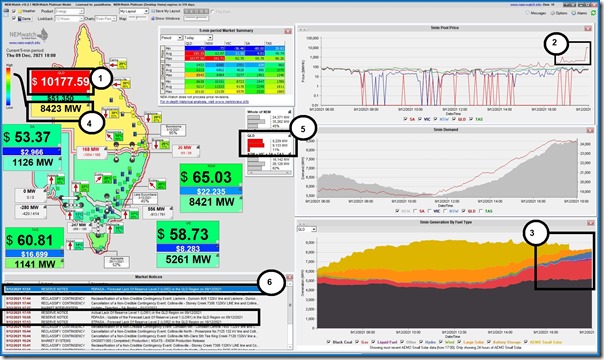Close the 5min Generation By Fuel Type panel
This screenshot has width=604, height=360.
click(x=590, y=223)
